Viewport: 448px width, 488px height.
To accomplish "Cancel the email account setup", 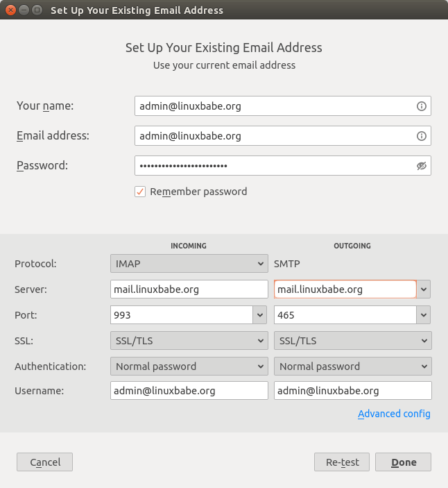I will (45, 462).
